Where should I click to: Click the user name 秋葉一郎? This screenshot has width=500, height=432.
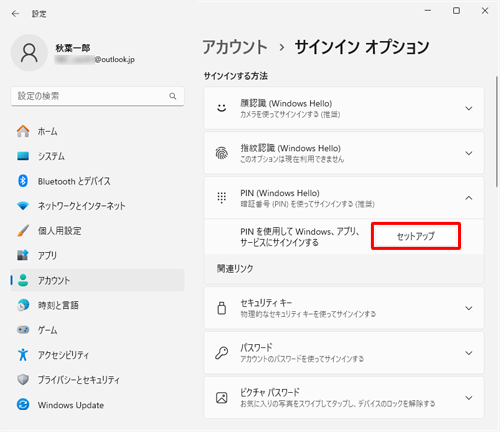click(x=73, y=48)
